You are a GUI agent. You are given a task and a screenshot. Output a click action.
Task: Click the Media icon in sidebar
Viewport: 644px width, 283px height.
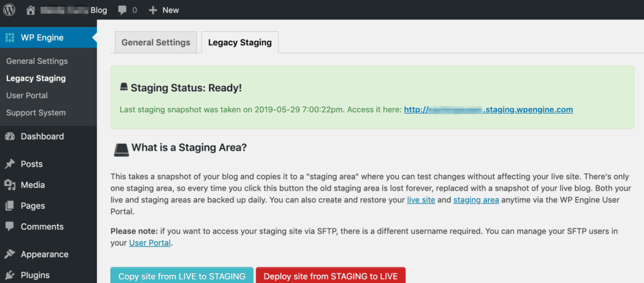[10, 186]
